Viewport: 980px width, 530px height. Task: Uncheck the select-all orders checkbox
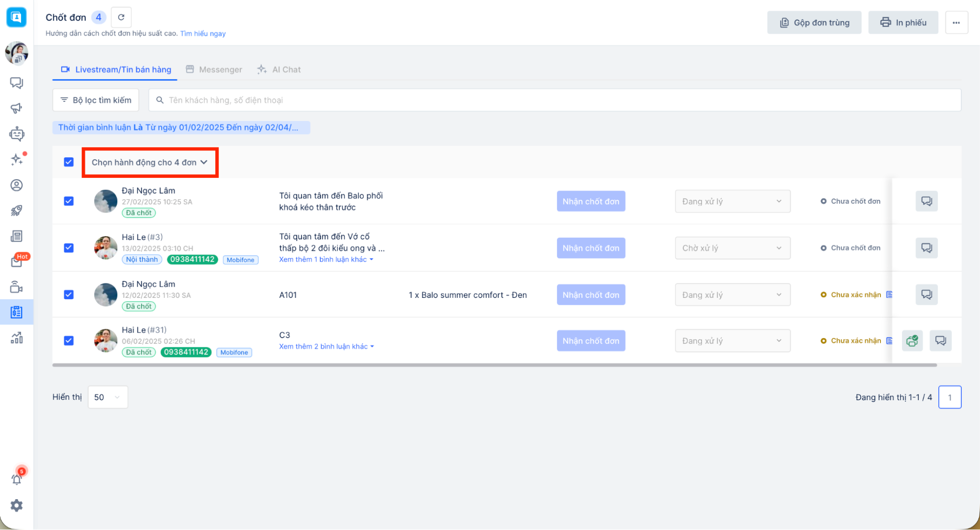point(69,162)
